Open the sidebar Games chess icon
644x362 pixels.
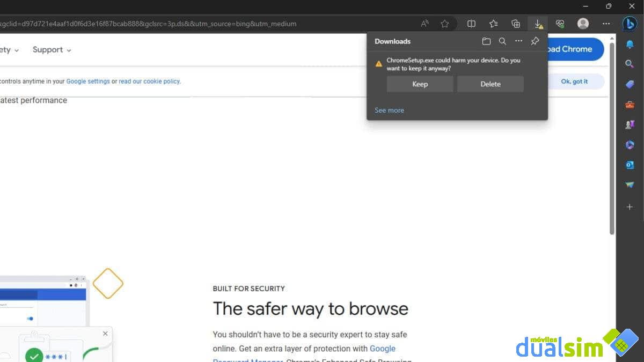630,124
